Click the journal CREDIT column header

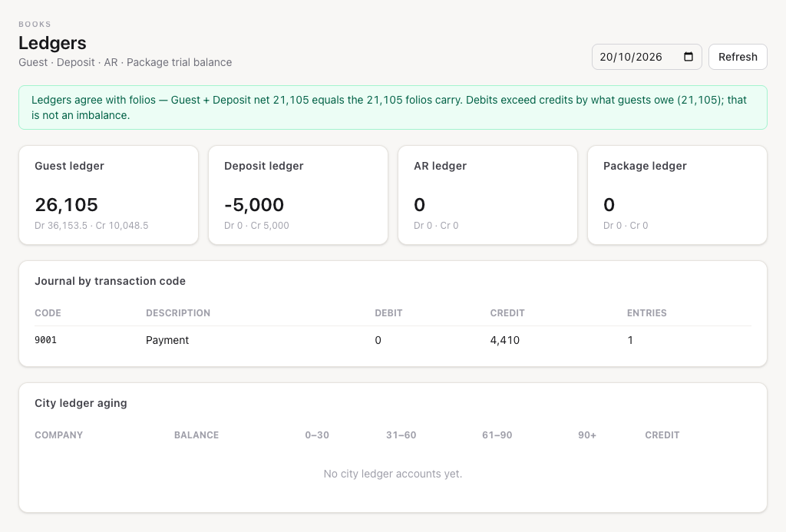(x=507, y=313)
